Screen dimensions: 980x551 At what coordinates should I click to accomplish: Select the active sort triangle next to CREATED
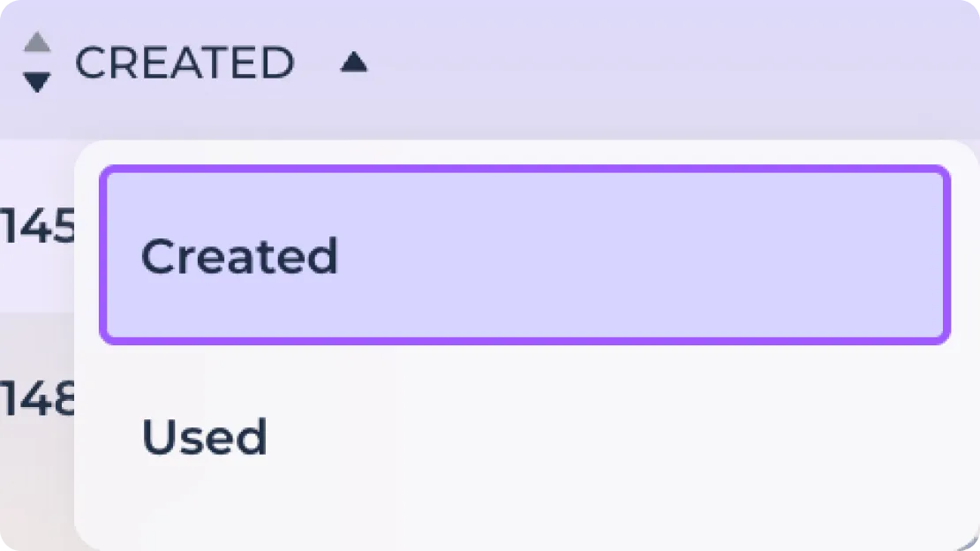354,62
